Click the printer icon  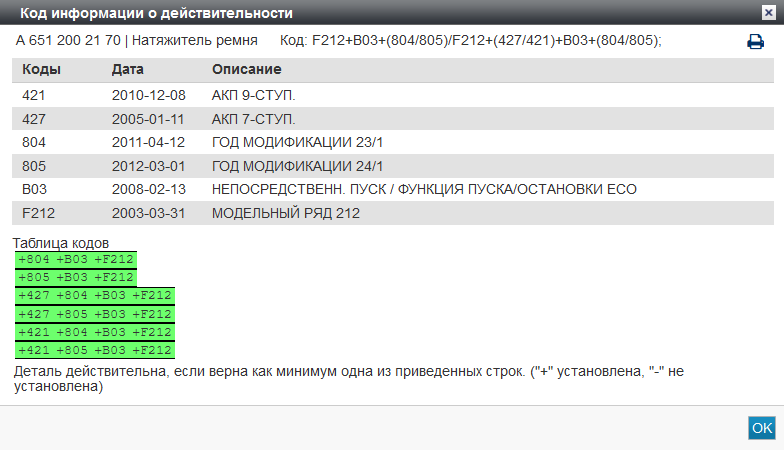click(x=755, y=42)
